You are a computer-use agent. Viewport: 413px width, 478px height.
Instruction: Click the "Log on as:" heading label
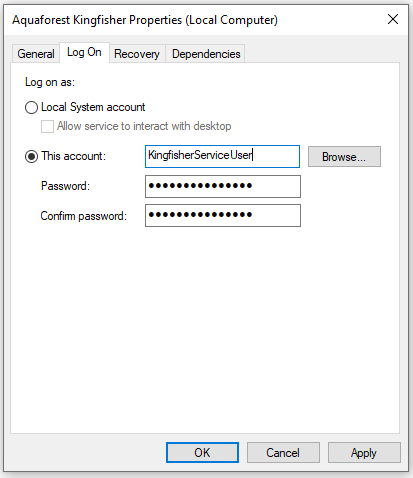point(50,82)
